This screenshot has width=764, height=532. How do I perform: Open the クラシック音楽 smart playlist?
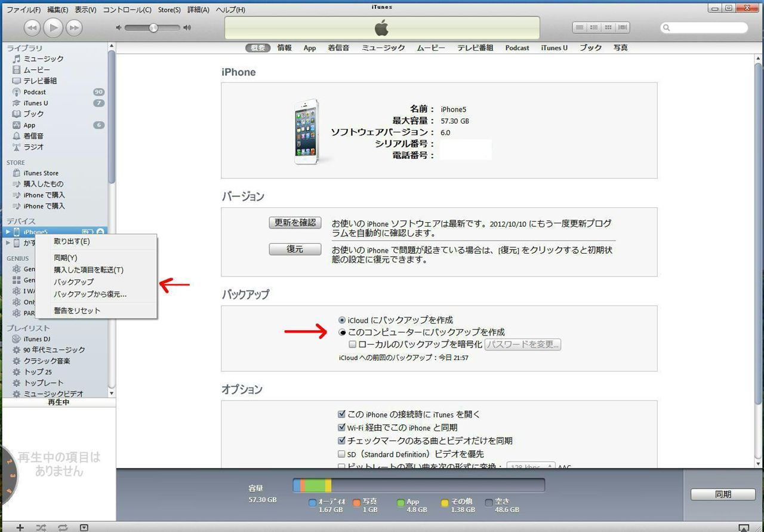click(x=47, y=361)
